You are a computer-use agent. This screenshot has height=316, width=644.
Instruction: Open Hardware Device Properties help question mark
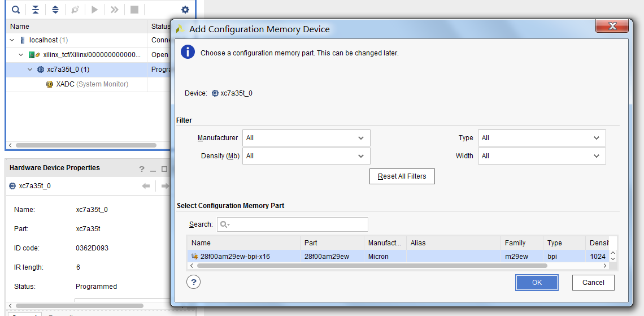(142, 168)
